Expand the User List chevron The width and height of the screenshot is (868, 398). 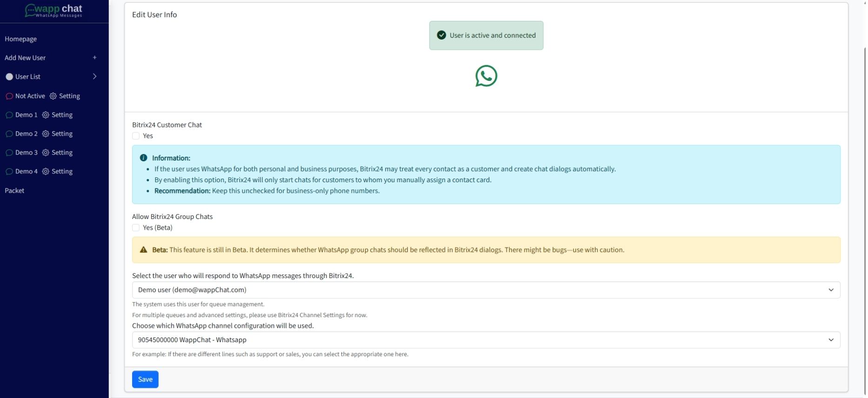[94, 76]
